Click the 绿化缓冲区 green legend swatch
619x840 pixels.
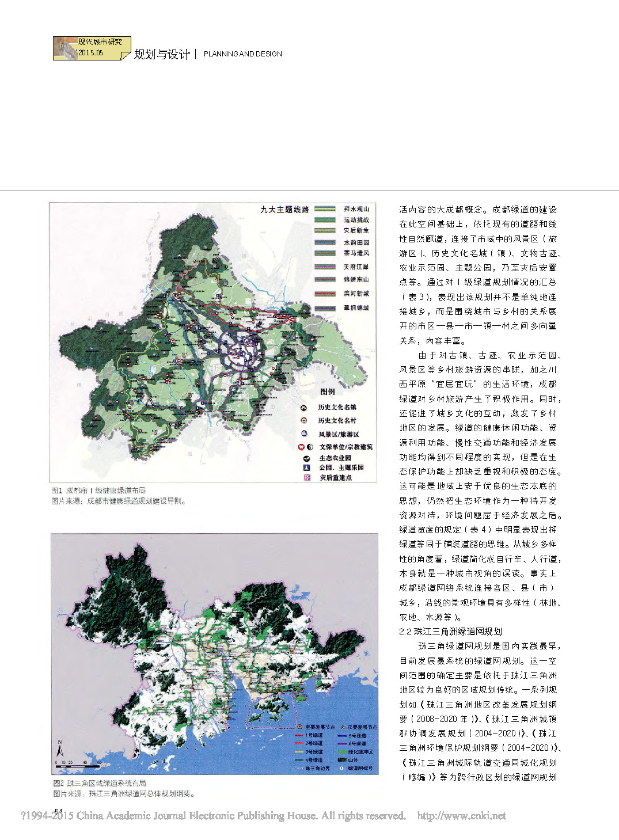click(342, 752)
